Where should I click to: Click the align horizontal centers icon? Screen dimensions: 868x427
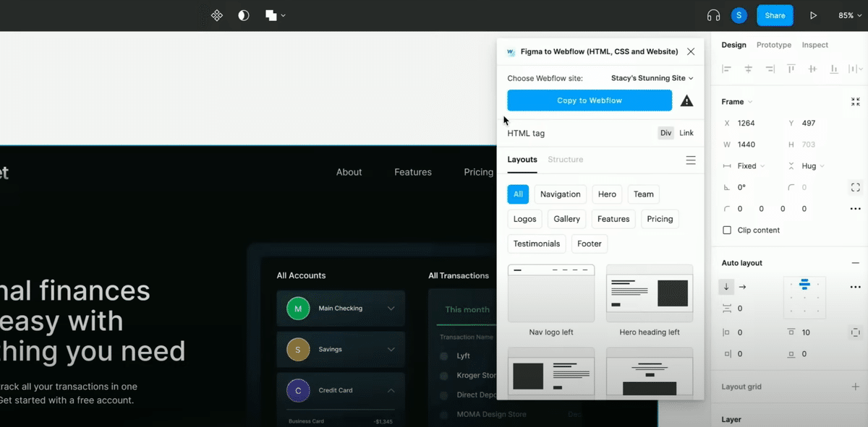tap(749, 69)
